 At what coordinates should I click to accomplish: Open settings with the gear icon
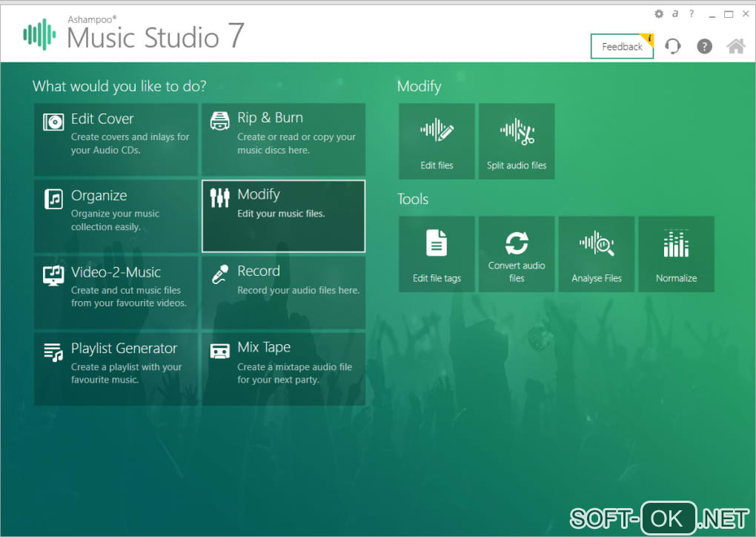click(659, 14)
